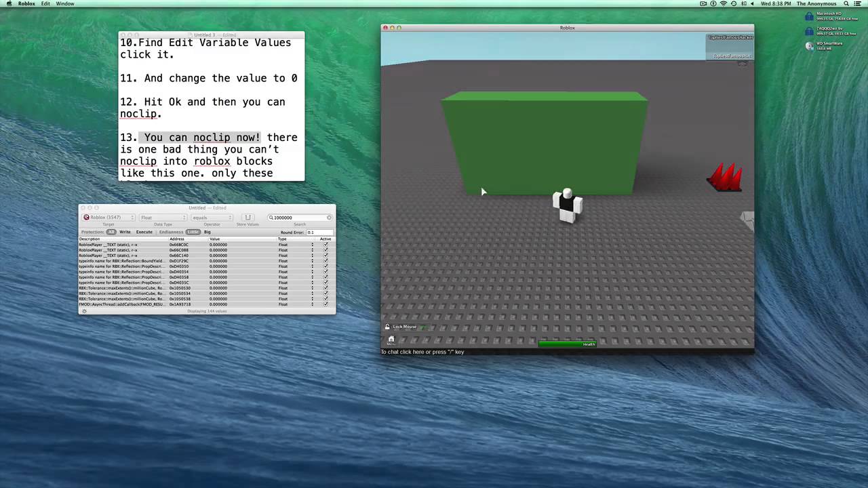Click the green Health bar in Roblox
This screenshot has height=488, width=868.
coord(567,344)
